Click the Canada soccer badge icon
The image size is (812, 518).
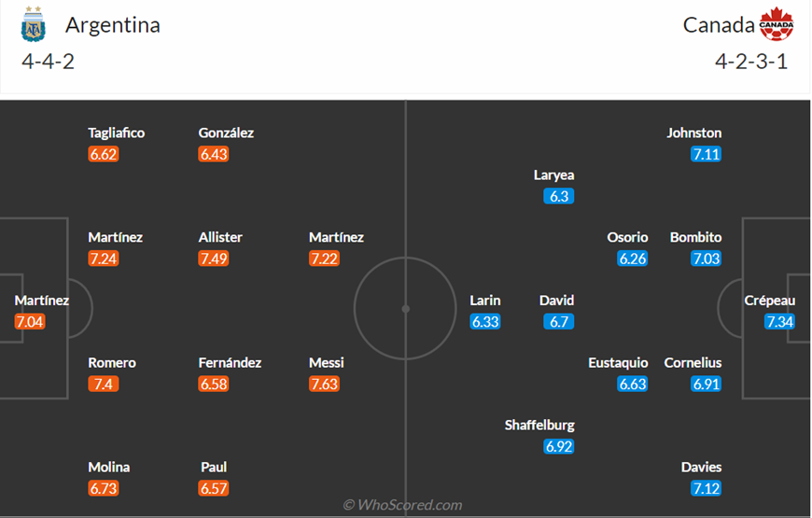point(777,24)
